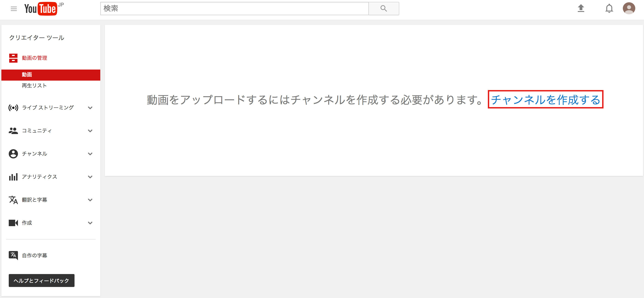Click the YouTube JP logo

[44, 9]
